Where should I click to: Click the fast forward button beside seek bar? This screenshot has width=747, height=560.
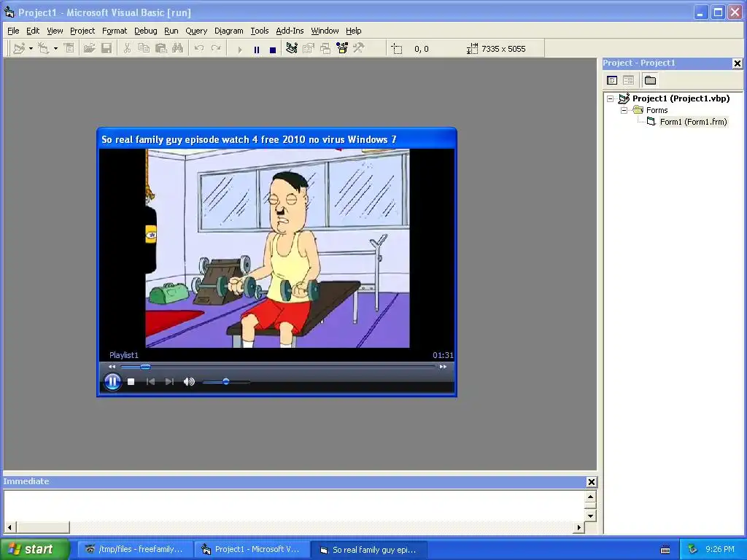[x=443, y=367]
